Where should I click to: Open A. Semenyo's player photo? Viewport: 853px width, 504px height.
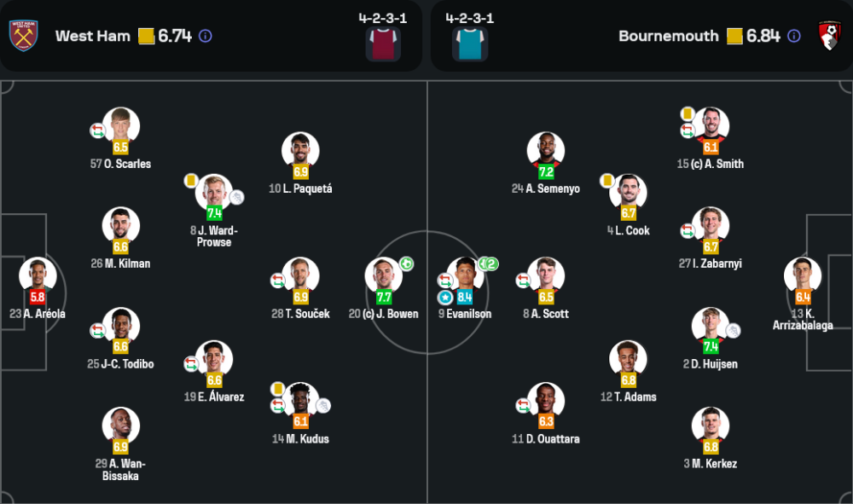pos(546,149)
